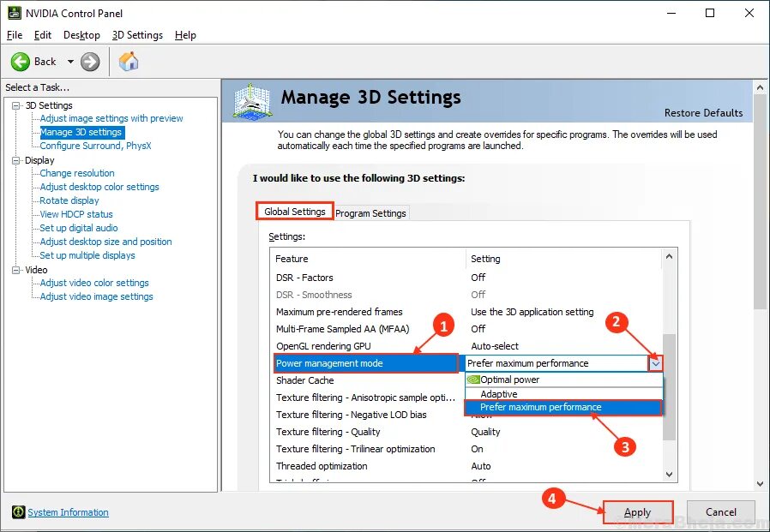Open Adjust desktop size and position

click(x=105, y=242)
